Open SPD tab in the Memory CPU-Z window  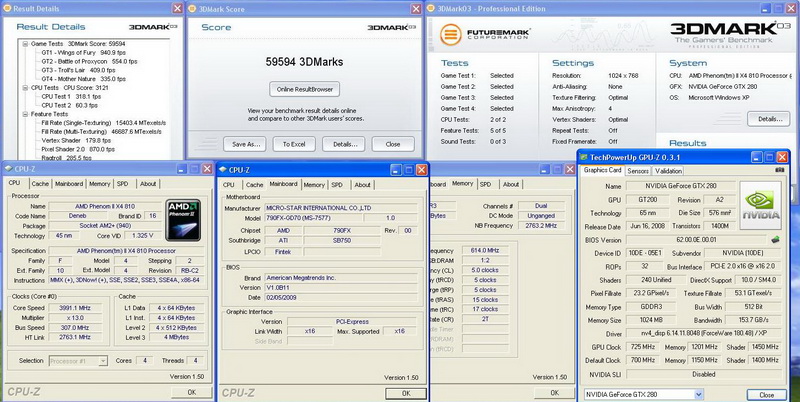click(486, 184)
